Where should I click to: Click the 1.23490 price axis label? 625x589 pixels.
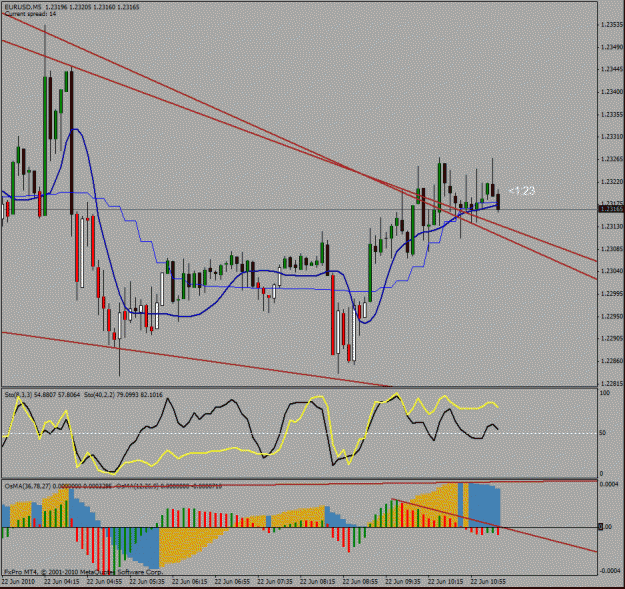[612, 47]
